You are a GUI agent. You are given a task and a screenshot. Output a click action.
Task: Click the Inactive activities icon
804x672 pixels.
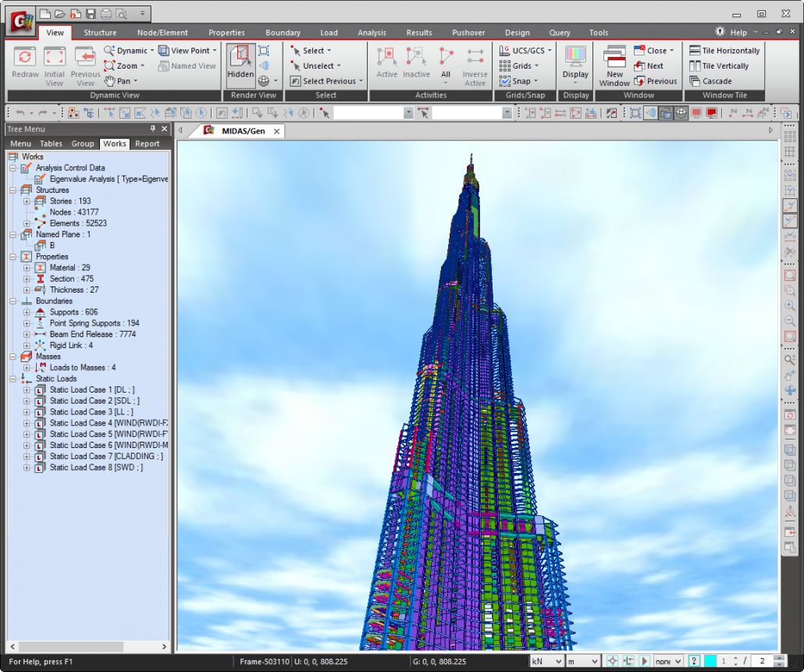tap(416, 62)
